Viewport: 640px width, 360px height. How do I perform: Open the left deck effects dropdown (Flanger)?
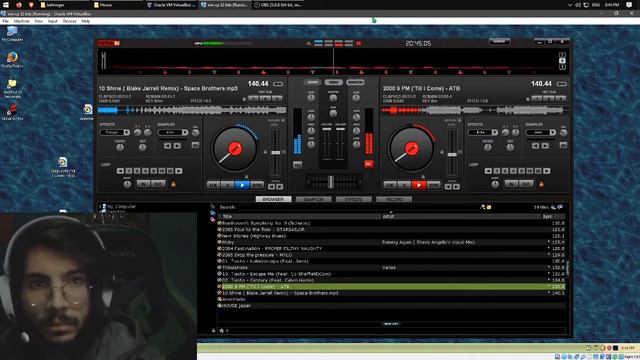pos(115,132)
